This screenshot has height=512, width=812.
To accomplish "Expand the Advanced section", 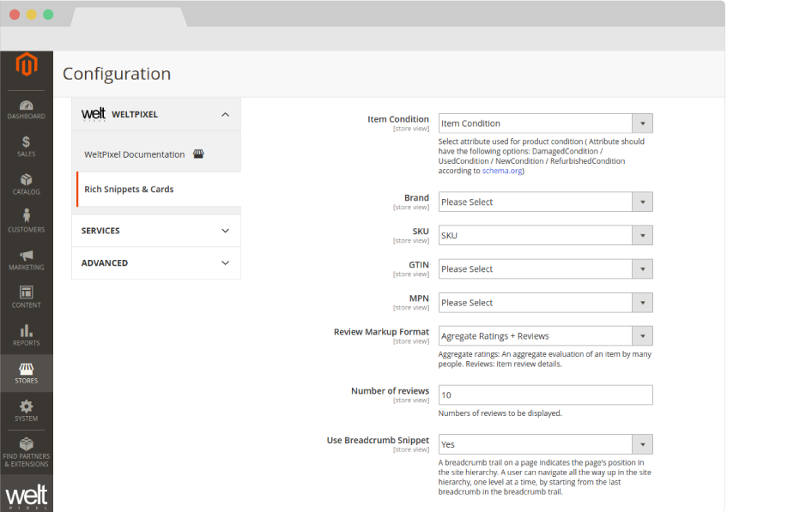I will coord(225,263).
